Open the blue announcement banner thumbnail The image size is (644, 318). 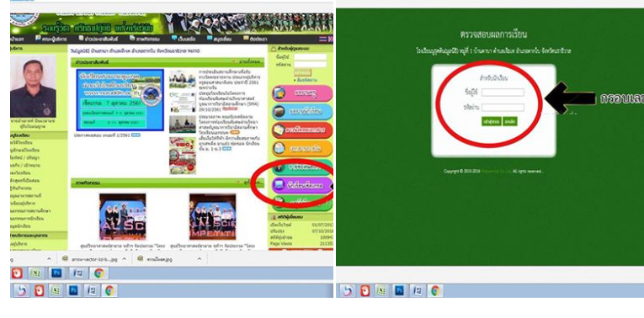coord(120,100)
